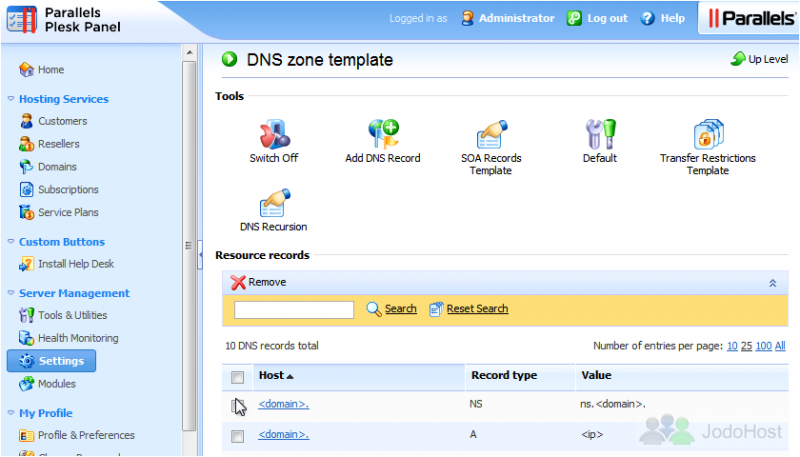Collapse the Server Management section
This screenshot has height=457, width=800.
tap(11, 293)
